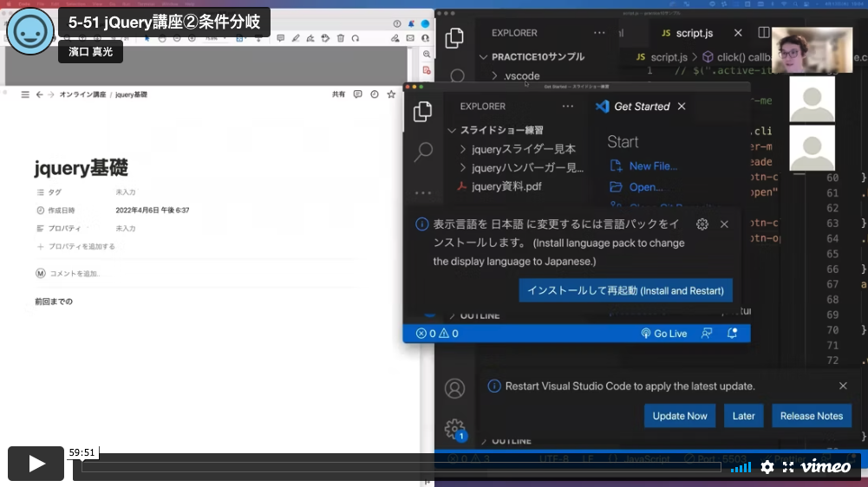
Task: Open Explorer icon in the back VS Code window
Action: point(454,37)
